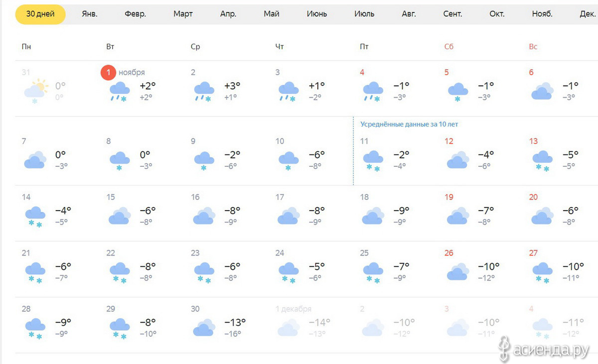Click the Усреднённые данные за 10 лет label
The height and width of the screenshot is (364, 598).
[409, 124]
